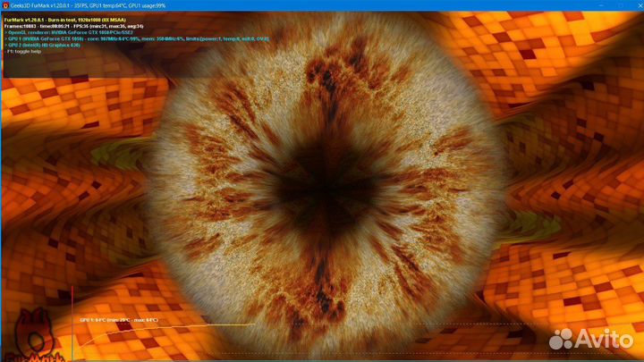This screenshot has width=644, height=362.
Task: Click the FurMark app icon in title bar
Action: [x=5, y=5]
